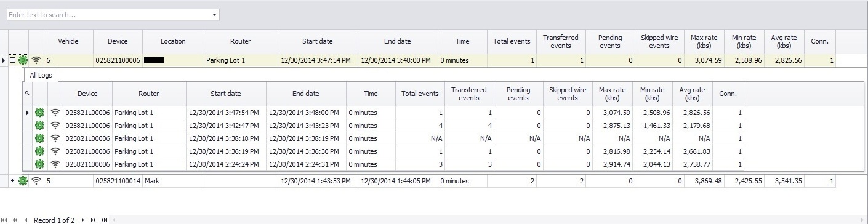
Task: Collapse the expanded vehicle 6 row
Action: [x=13, y=60]
